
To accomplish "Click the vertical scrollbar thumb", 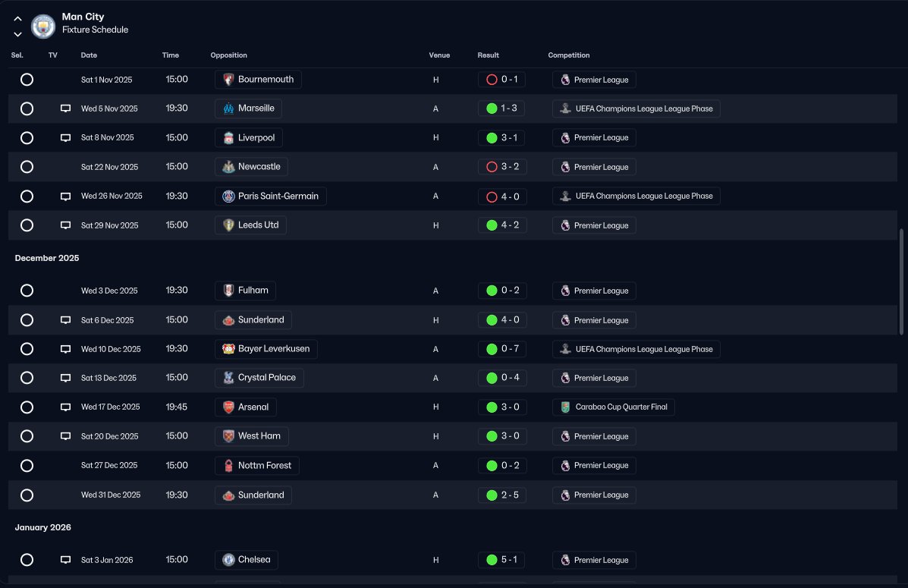I will click(901, 281).
